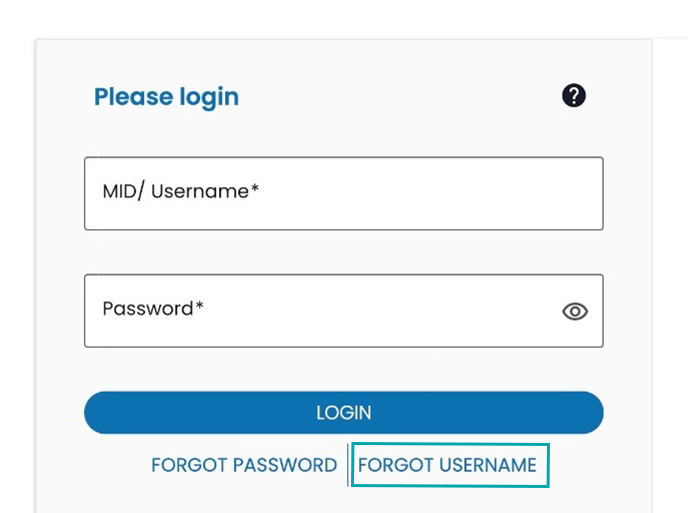Click the FORGOT USERNAME link
688x513 pixels.
[448, 465]
